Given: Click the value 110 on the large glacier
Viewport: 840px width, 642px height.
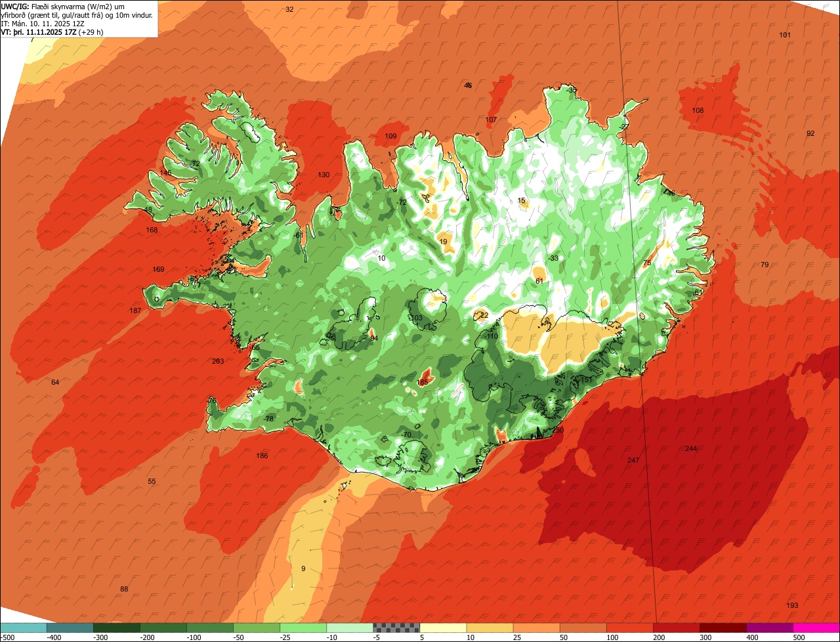Looking at the screenshot, I should click(492, 336).
